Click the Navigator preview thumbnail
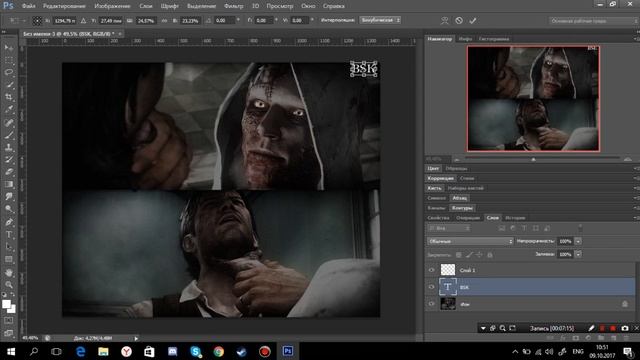 point(533,98)
